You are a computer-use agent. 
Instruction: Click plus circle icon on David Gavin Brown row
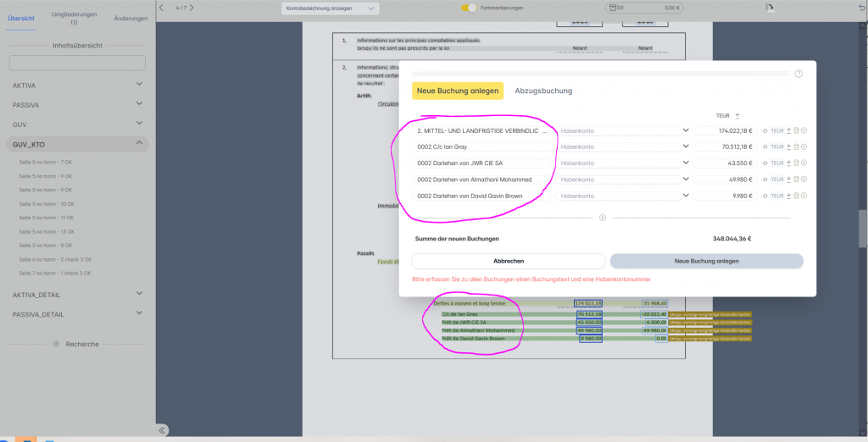pyautogui.click(x=804, y=196)
